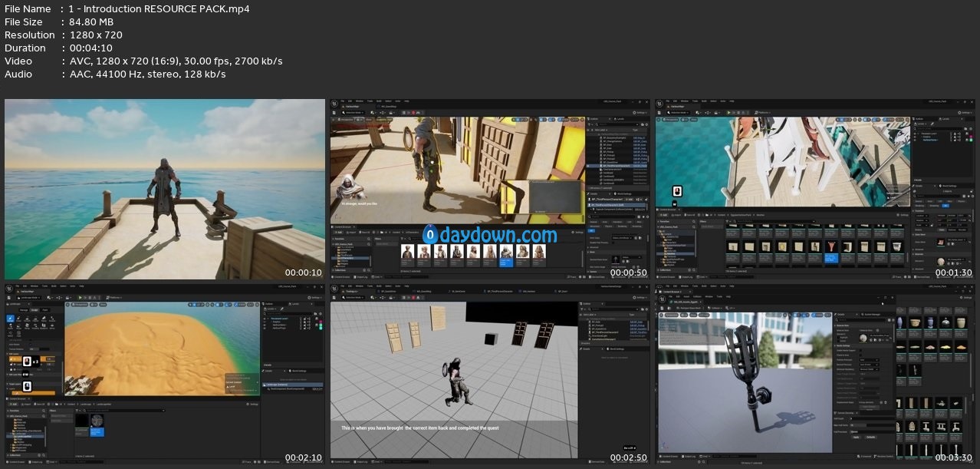980x469 pixels.
Task: Open the Window menu in the 00:00:50 frame
Action: [360, 101]
